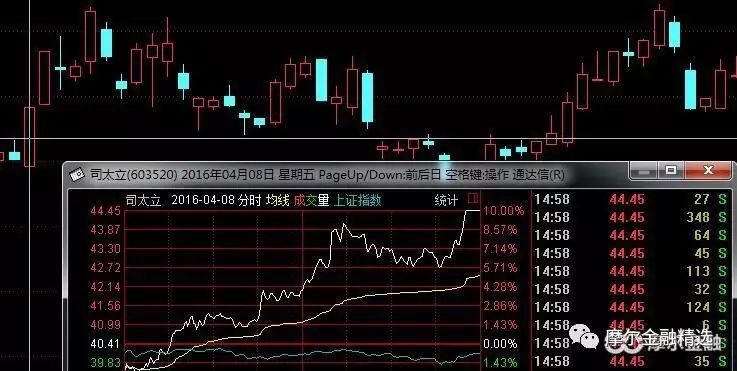Minimize the 司太立 intraday window
The image size is (737, 371).
pyautogui.click(x=643, y=171)
